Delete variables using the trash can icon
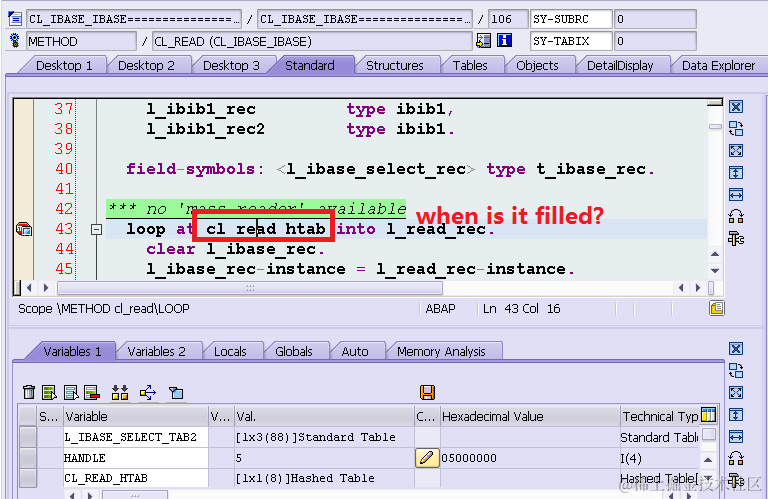 pos(29,392)
